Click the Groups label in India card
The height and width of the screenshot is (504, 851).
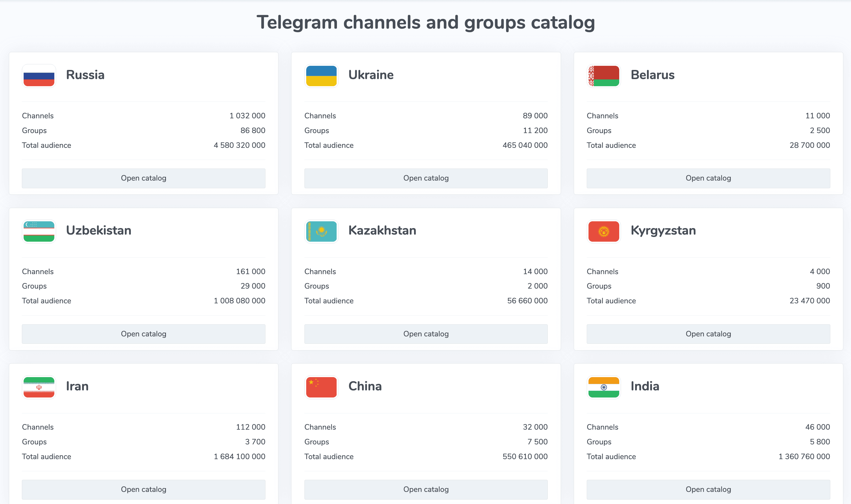click(599, 442)
